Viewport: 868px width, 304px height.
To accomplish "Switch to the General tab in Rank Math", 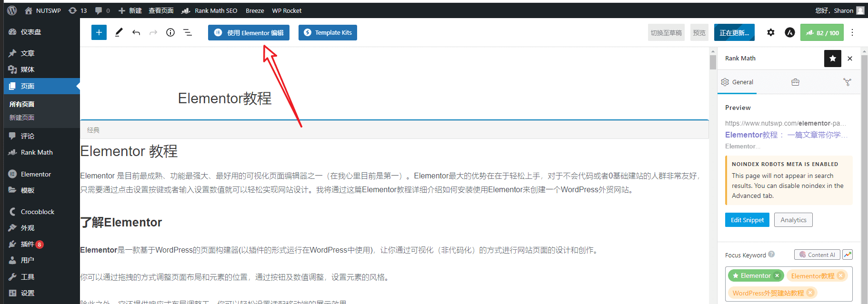I will coord(737,82).
